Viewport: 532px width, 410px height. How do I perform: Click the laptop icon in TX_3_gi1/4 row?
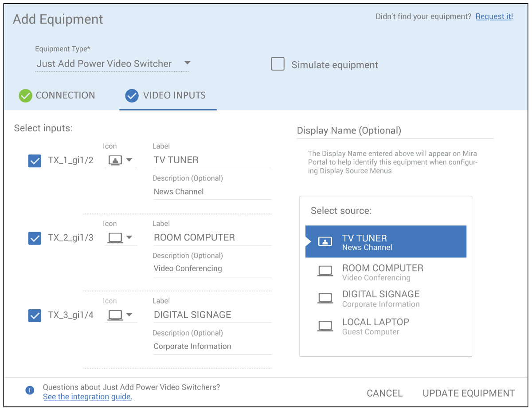(115, 315)
